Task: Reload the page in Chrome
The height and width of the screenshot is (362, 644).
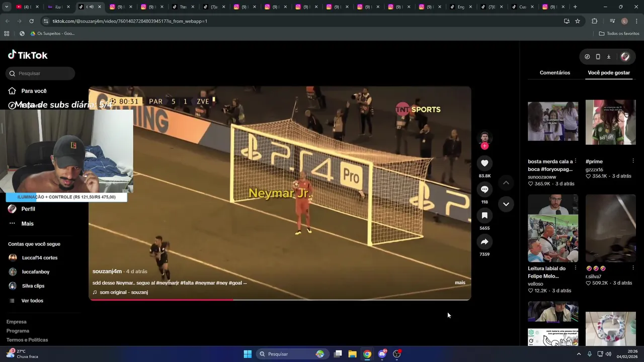Action: (31, 21)
